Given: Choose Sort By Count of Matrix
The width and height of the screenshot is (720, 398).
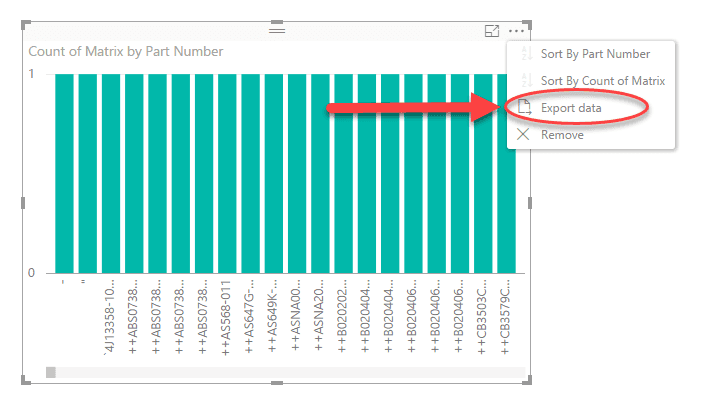Looking at the screenshot, I should point(603,81).
